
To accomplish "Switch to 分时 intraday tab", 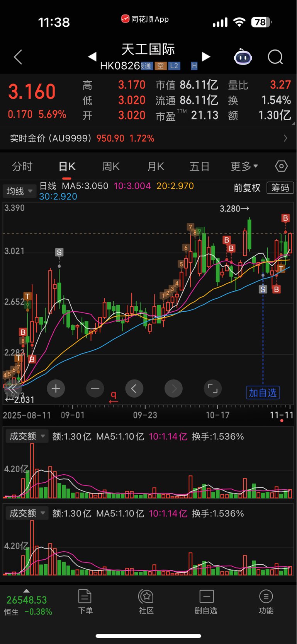I will click(x=22, y=167).
